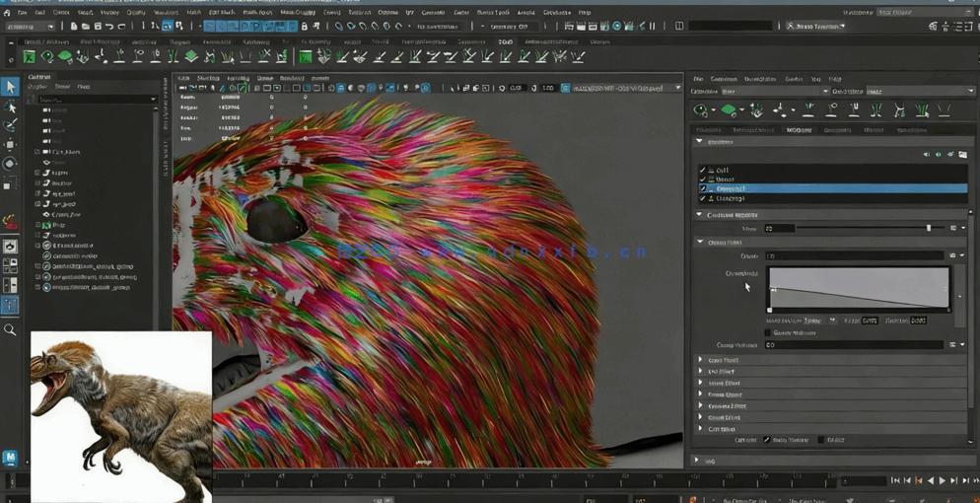980x503 pixels.
Task: Toggle the checkbox below the ramp interpolation row
Action: (767, 333)
